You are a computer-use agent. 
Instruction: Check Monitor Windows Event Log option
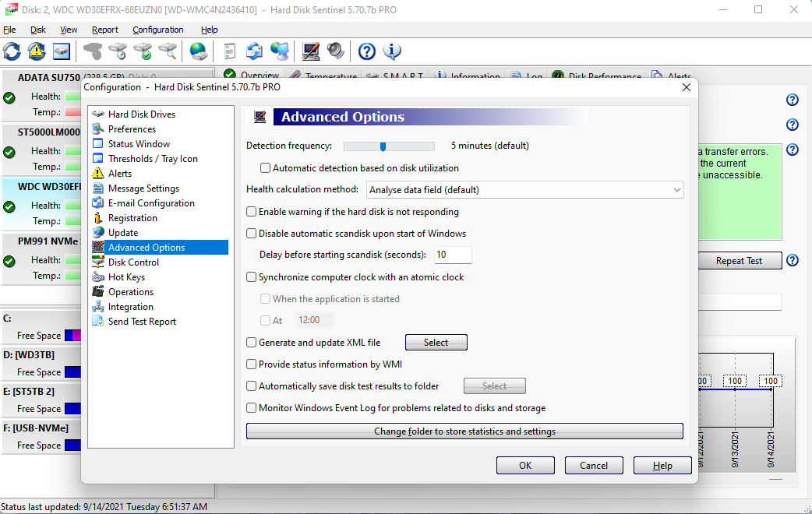tap(251, 408)
